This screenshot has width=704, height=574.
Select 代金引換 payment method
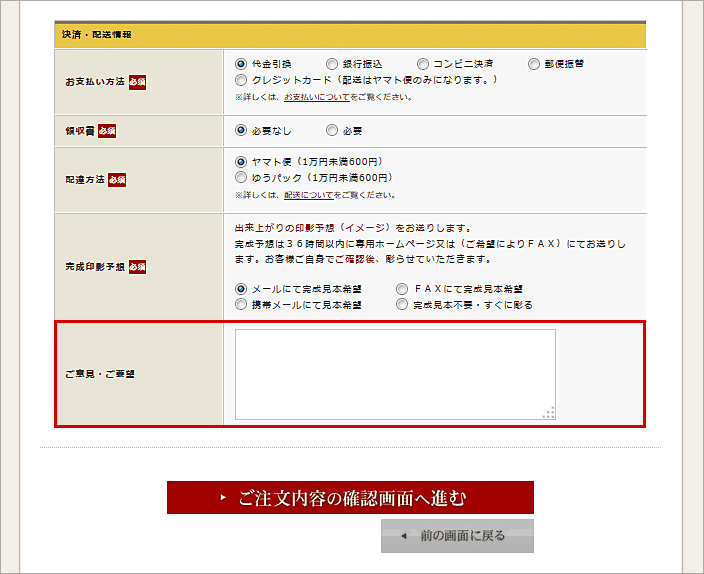pos(241,63)
